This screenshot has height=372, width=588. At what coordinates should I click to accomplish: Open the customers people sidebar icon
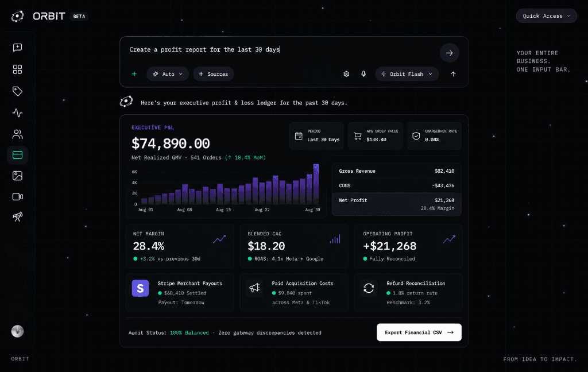pyautogui.click(x=17, y=134)
